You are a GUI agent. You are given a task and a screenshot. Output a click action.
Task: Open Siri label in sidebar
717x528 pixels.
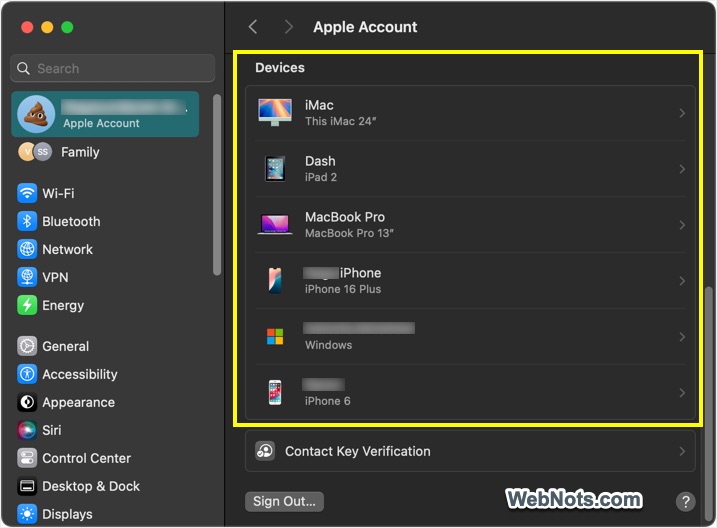(51, 430)
